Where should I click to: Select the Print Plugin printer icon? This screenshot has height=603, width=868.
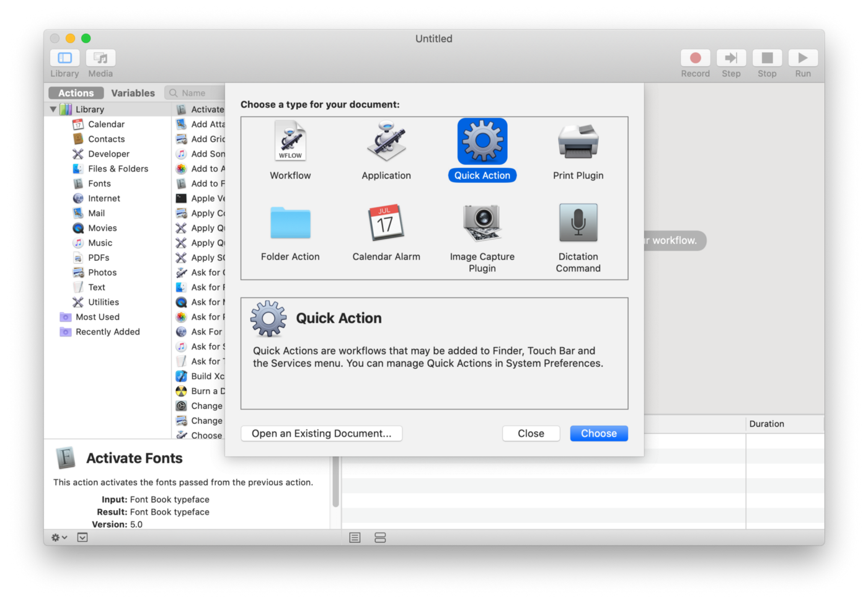coord(578,141)
